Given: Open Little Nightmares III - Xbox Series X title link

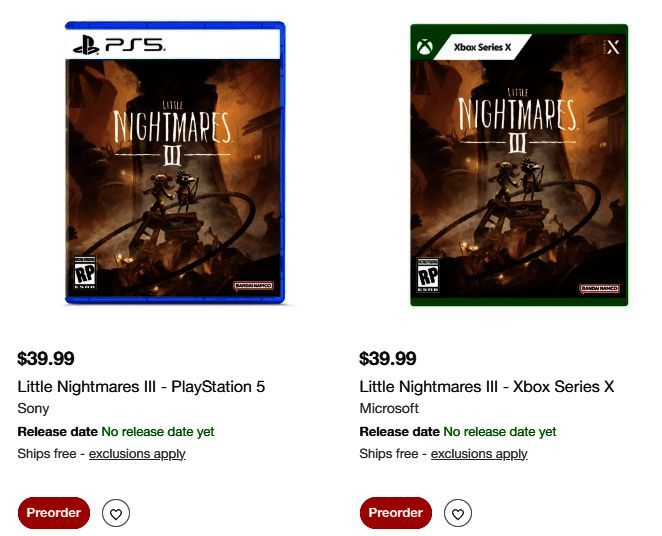Looking at the screenshot, I should point(486,386).
